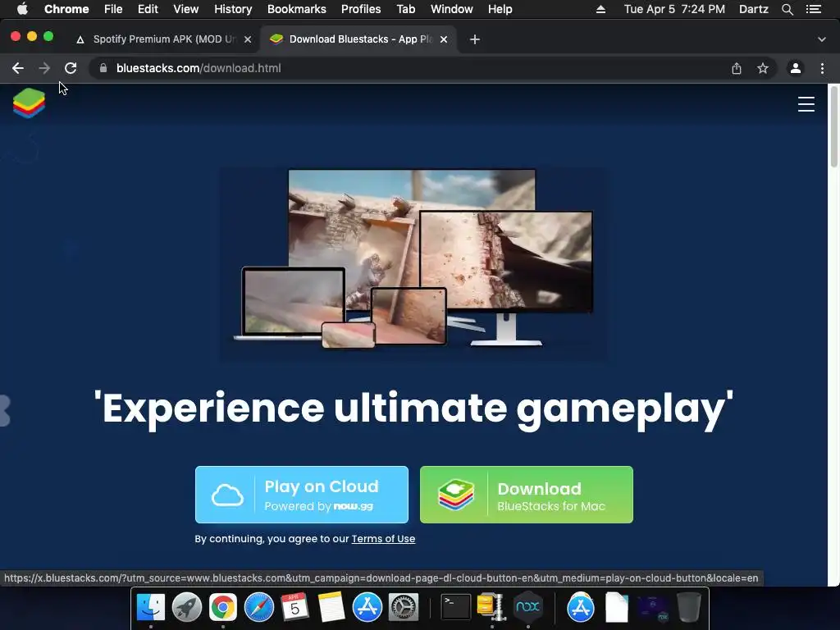
Task: Click the date and time in menu bar
Action: (x=674, y=9)
